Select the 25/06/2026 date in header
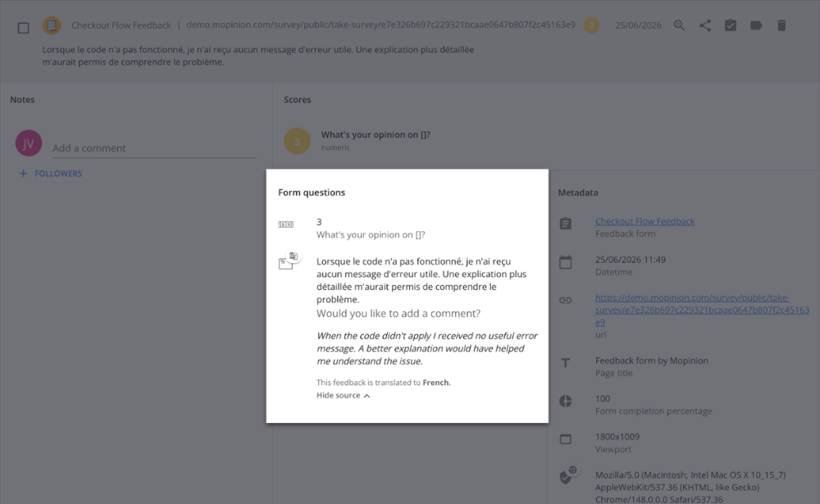The image size is (820, 504). [x=638, y=25]
